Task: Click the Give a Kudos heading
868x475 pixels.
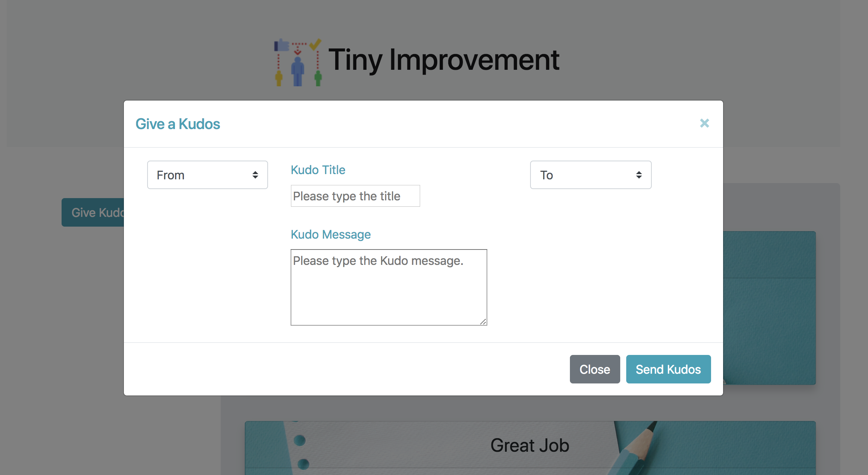Action: coord(178,124)
